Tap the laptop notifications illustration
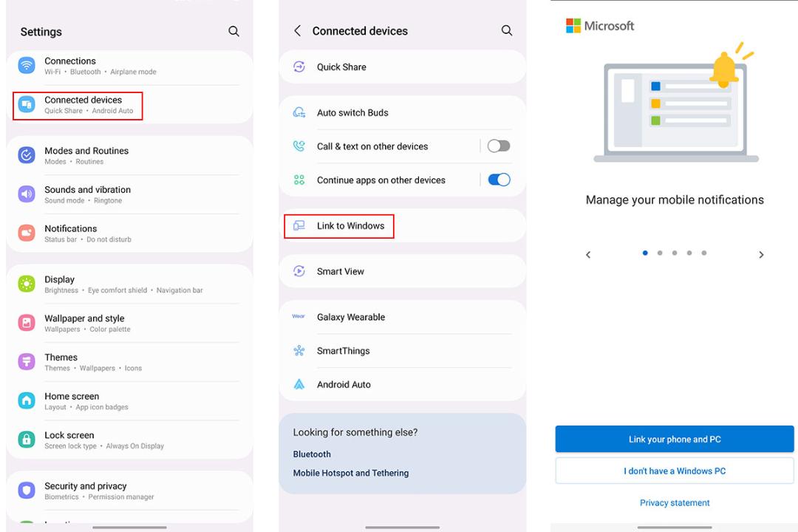The image size is (798, 532). tap(675, 102)
